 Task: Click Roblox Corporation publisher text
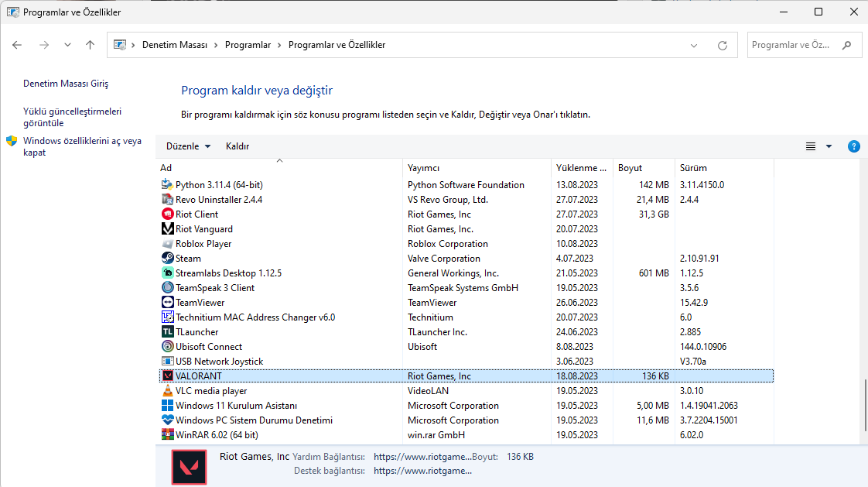coord(448,244)
